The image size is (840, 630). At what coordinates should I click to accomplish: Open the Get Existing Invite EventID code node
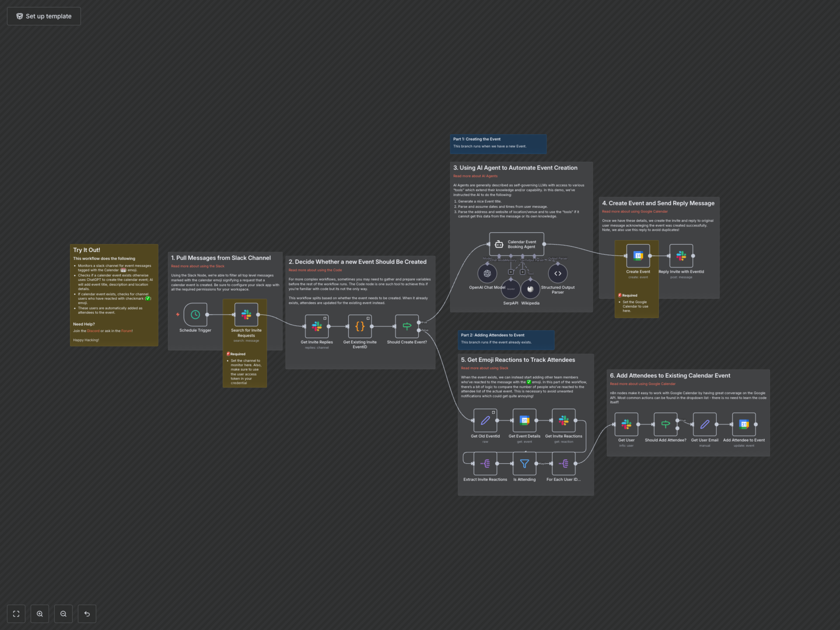(360, 326)
